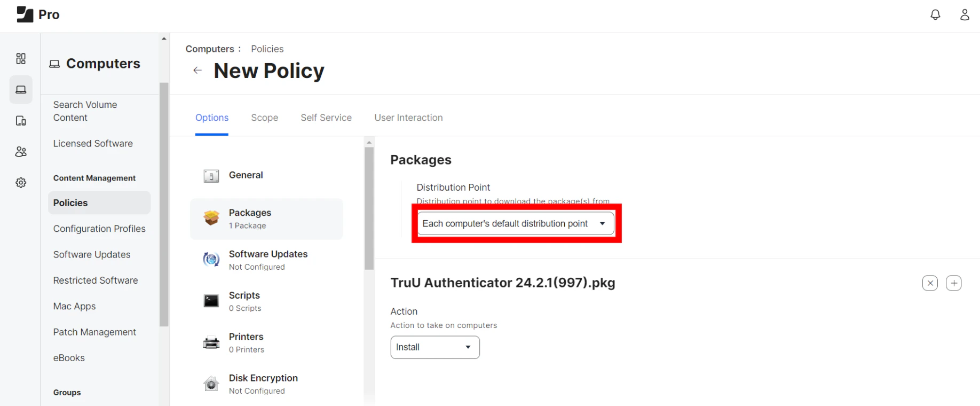Image resolution: width=980 pixels, height=406 pixels.
Task: Open Mac Apps in sidebar
Action: coord(74,307)
